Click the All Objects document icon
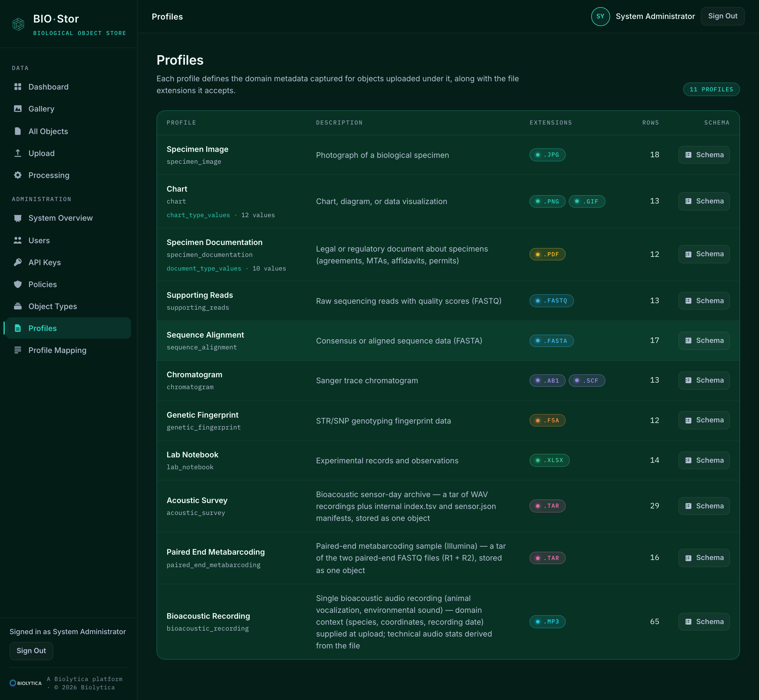The height and width of the screenshot is (700, 759). point(18,131)
